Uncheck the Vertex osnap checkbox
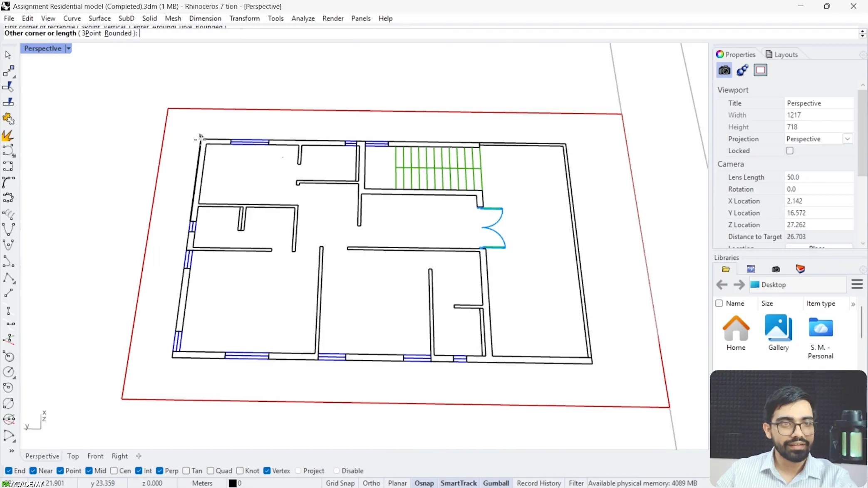 pyautogui.click(x=267, y=471)
